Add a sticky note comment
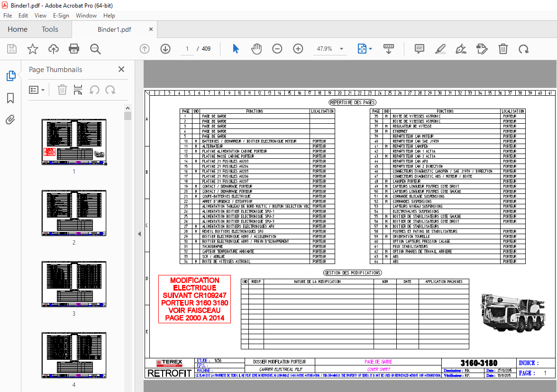 [420, 49]
